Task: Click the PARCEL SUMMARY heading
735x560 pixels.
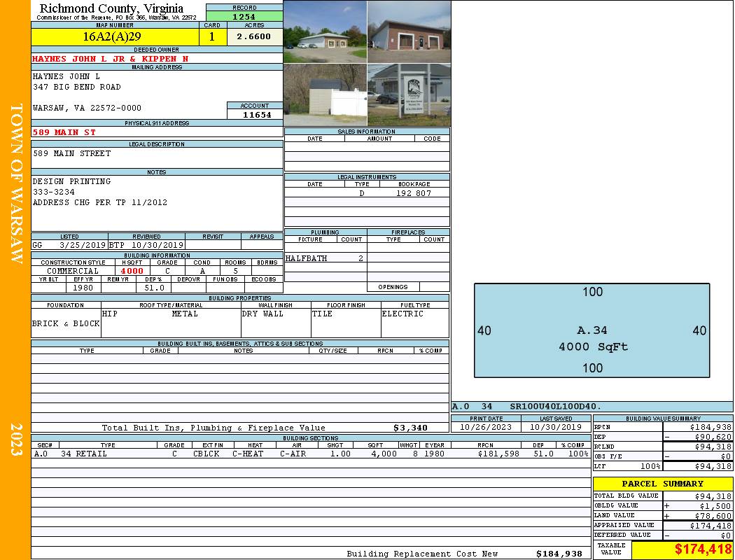Action: pos(662,484)
